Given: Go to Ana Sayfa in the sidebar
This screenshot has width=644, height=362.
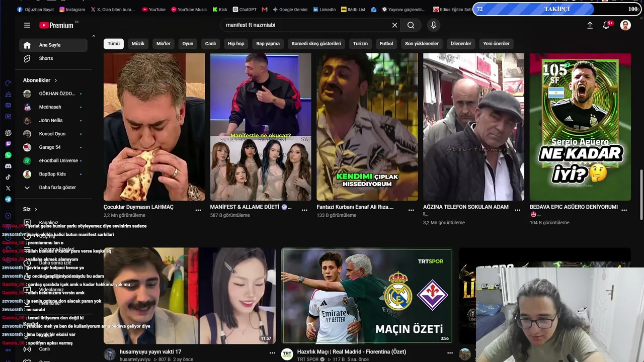Looking at the screenshot, I should tap(53, 45).
